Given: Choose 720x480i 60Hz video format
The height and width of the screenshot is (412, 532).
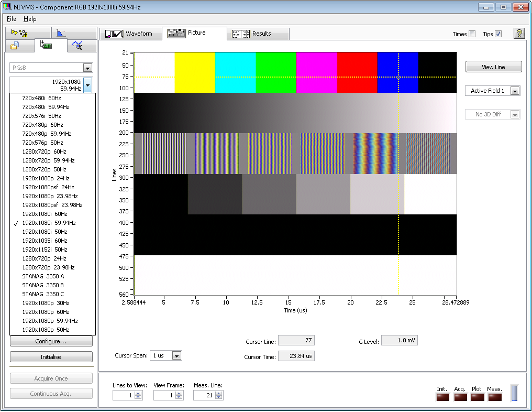Looking at the screenshot, I should [x=42, y=98].
